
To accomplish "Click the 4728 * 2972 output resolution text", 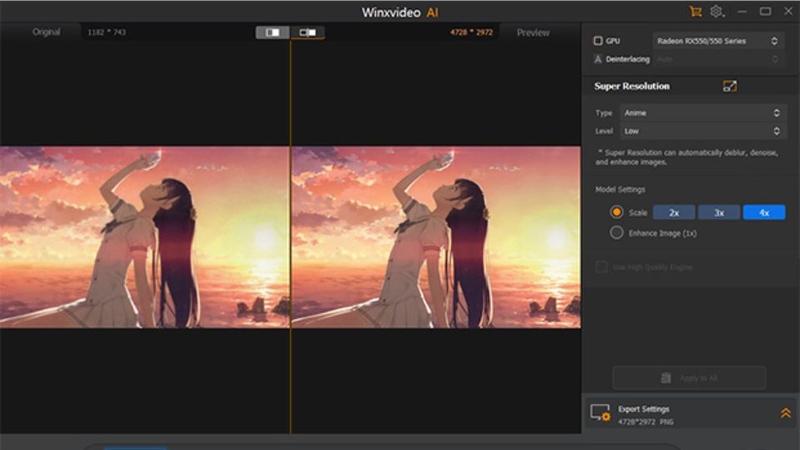I will tap(471, 32).
